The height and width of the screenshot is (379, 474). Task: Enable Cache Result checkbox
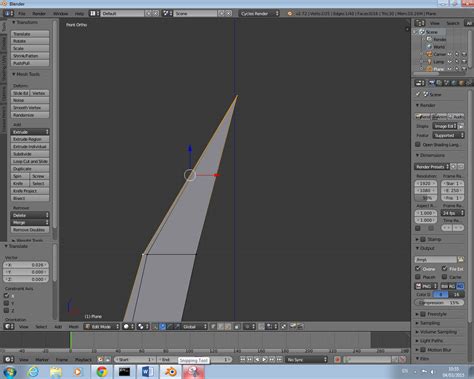pyautogui.click(x=444, y=277)
